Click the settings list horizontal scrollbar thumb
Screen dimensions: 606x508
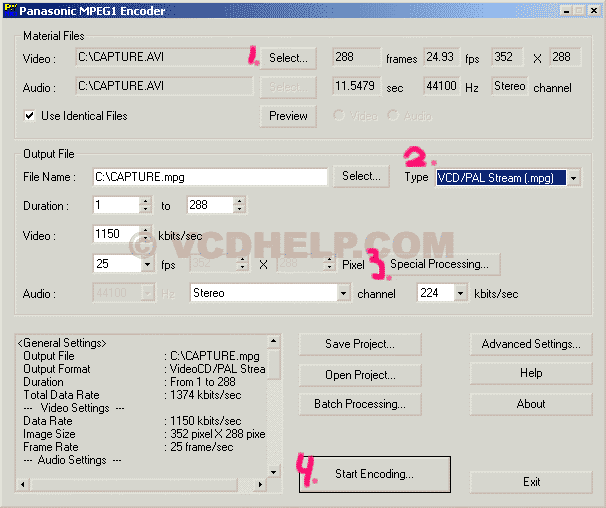[134, 484]
